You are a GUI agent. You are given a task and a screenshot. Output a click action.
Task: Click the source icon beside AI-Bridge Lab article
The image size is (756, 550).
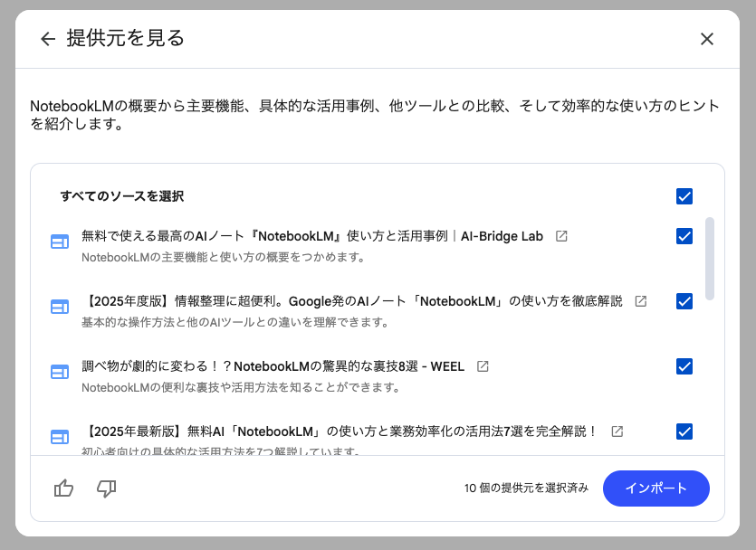tap(60, 242)
